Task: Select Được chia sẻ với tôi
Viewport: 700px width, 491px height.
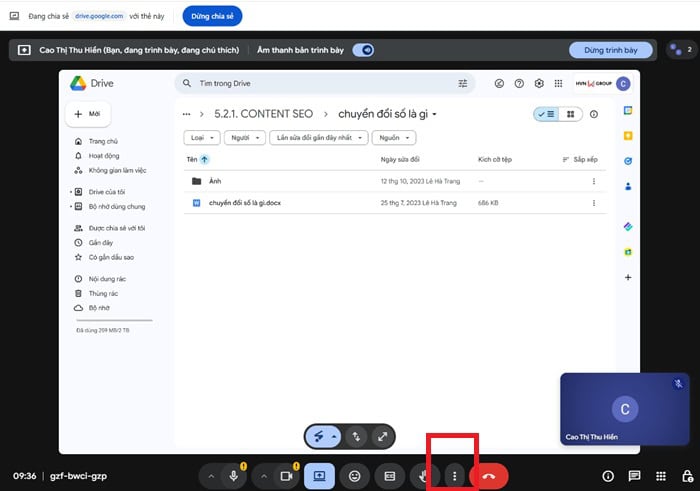Action: (116, 228)
